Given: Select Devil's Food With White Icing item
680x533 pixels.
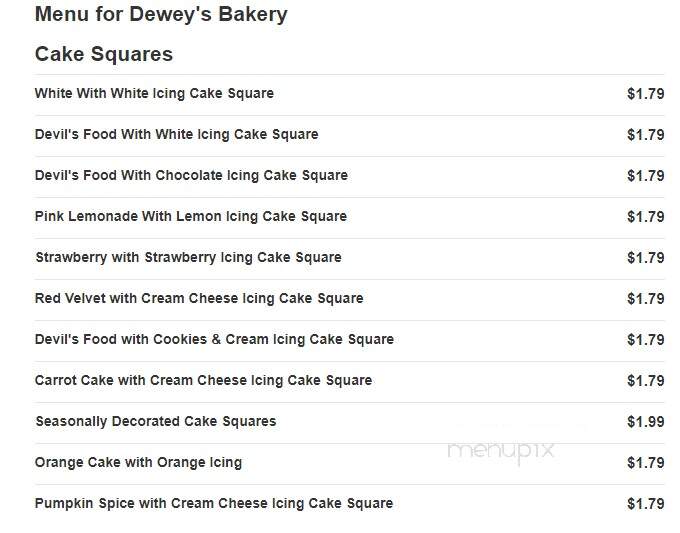Looking at the screenshot, I should click(x=177, y=134).
